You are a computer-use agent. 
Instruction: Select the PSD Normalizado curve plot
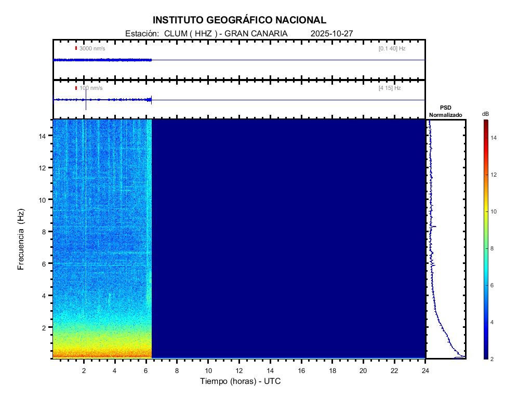(446, 239)
